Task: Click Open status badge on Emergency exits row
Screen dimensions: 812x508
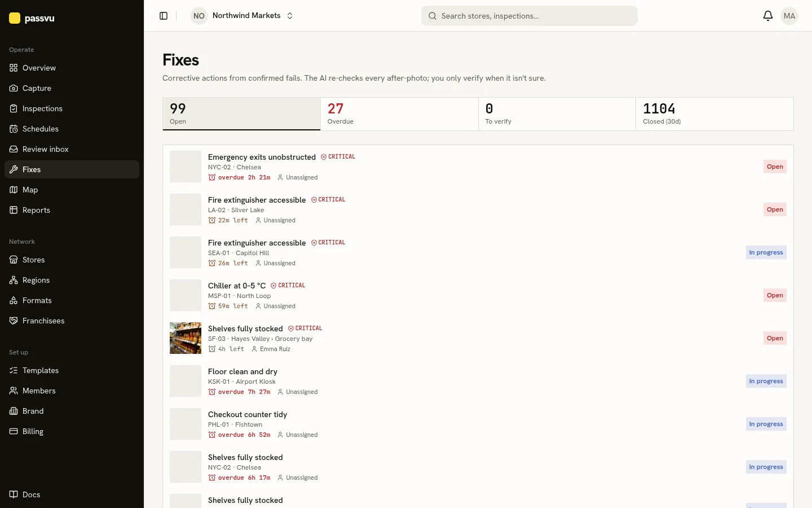Action: coord(775,167)
